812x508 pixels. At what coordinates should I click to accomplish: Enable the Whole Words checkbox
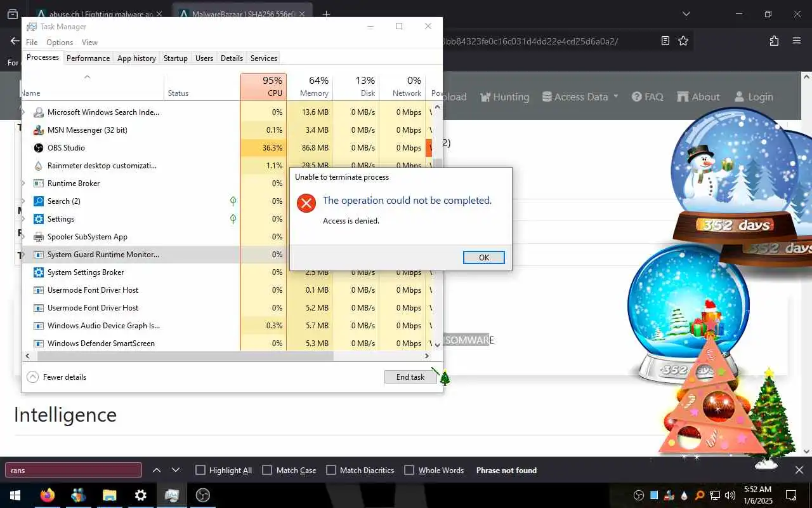pyautogui.click(x=409, y=470)
